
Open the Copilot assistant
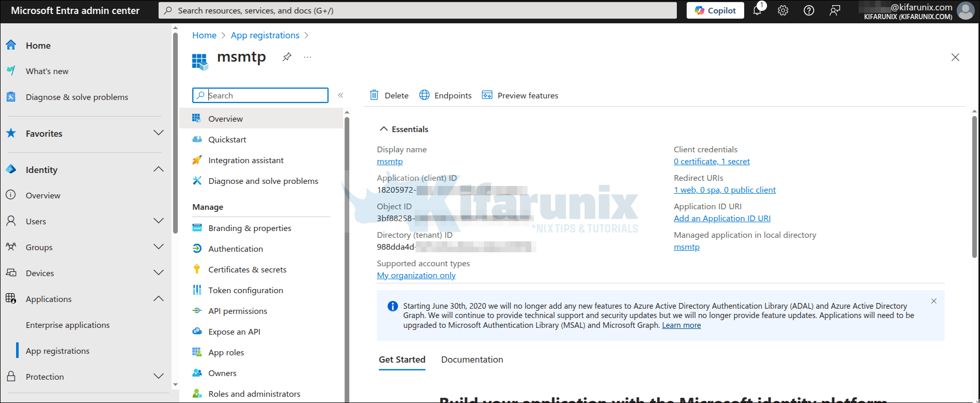pyautogui.click(x=715, y=10)
